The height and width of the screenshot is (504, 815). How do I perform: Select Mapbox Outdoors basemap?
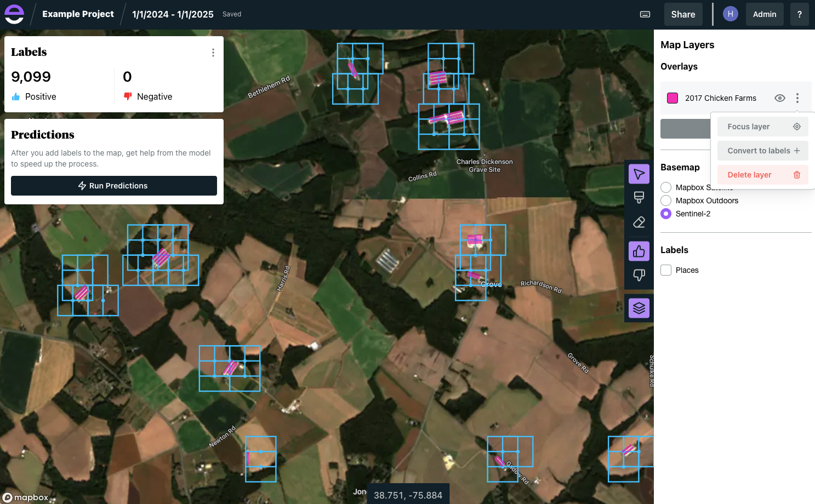(x=666, y=201)
